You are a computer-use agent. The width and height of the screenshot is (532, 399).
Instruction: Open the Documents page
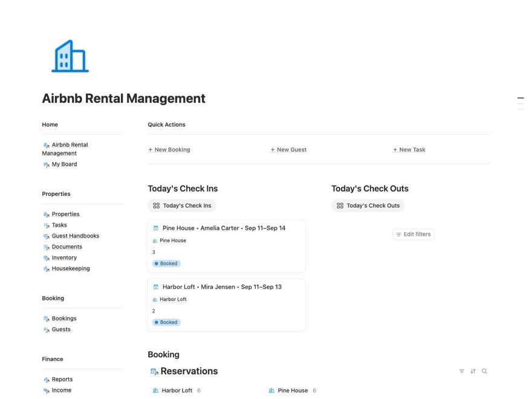tap(67, 247)
